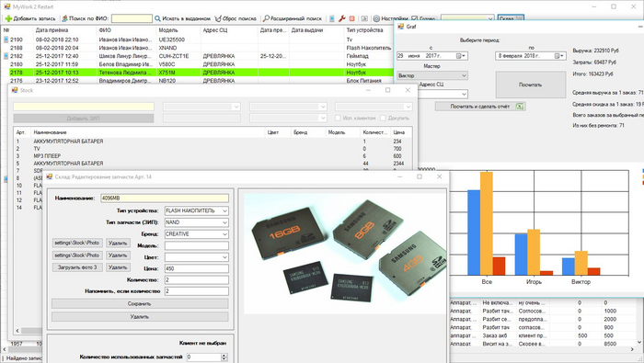The image size is (644, 363).
Task: Open the calendar of the start date picker
Action: (461, 56)
